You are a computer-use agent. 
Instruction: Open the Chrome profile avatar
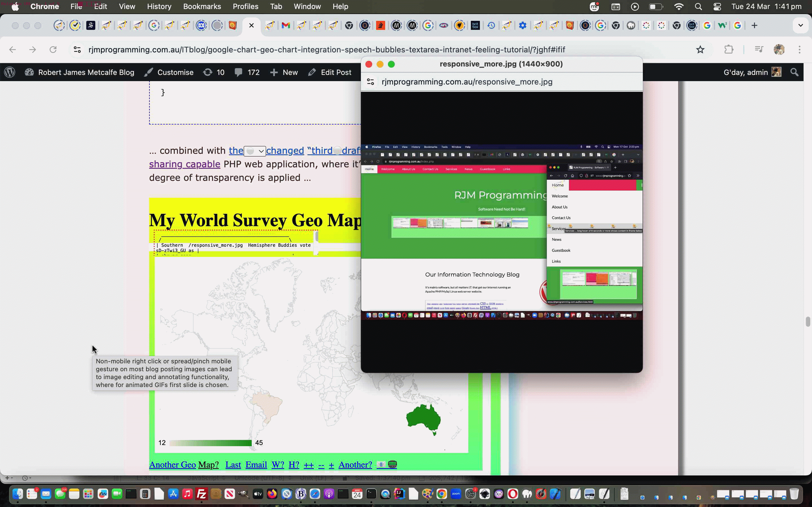[779, 49]
